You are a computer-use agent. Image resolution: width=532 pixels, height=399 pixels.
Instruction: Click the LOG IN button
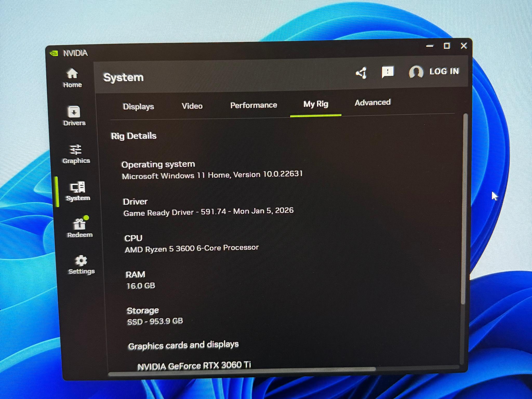[x=444, y=71]
